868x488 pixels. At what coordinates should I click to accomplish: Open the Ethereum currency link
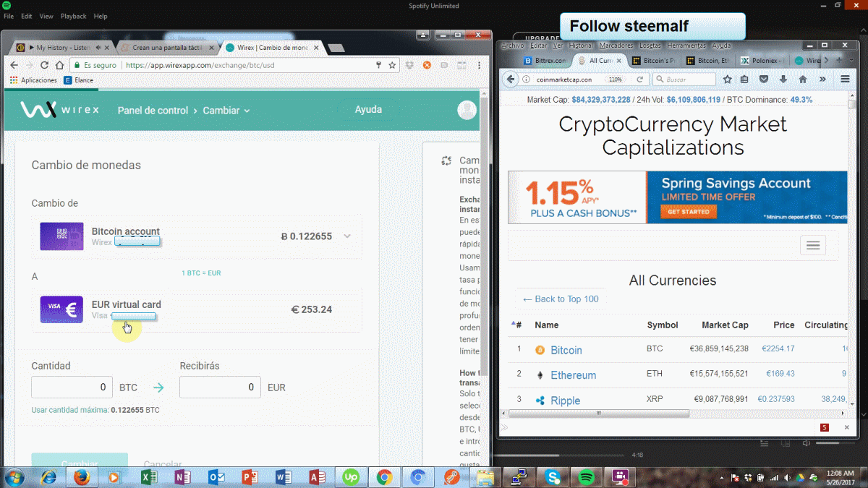(574, 375)
